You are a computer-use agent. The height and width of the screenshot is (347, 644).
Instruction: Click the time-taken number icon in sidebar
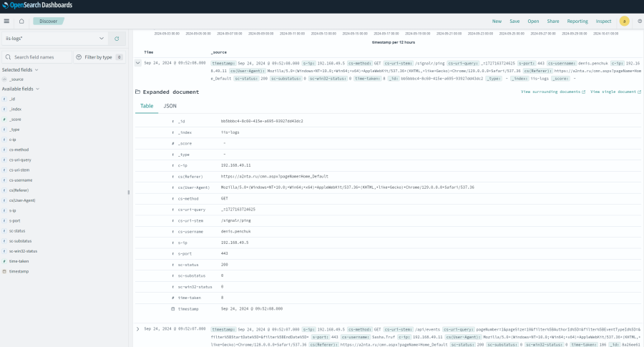[4, 261]
